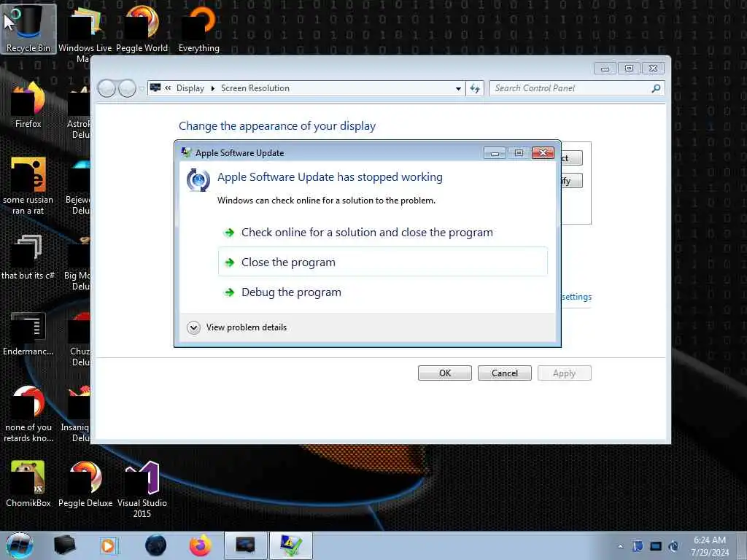Click the flag tray icon
747x560 pixels.
coord(638,546)
